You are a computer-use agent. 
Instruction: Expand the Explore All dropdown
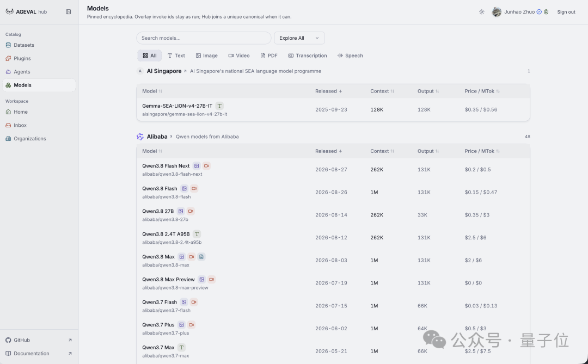point(299,38)
